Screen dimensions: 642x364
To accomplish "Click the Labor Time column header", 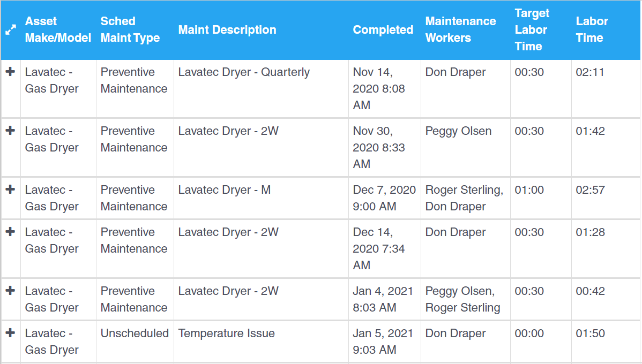I will (592, 29).
